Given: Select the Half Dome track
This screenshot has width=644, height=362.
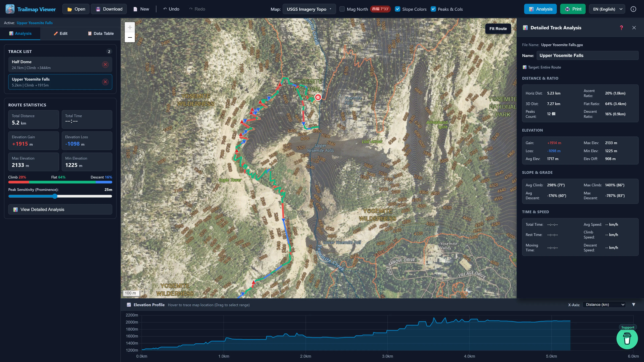Looking at the screenshot, I should pos(60,65).
